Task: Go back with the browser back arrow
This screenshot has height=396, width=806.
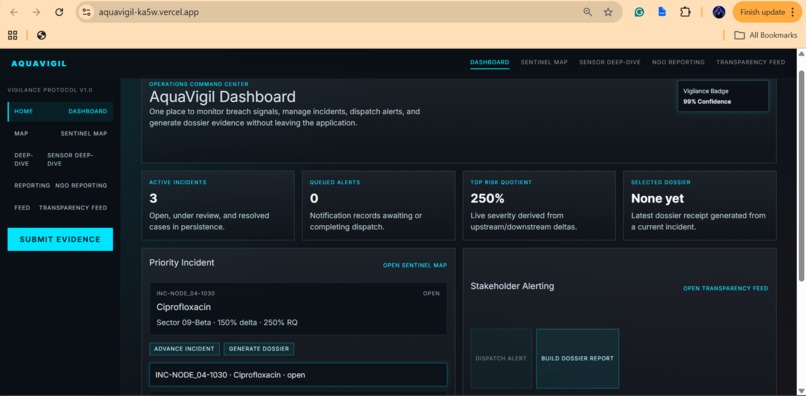Action: 14,12
